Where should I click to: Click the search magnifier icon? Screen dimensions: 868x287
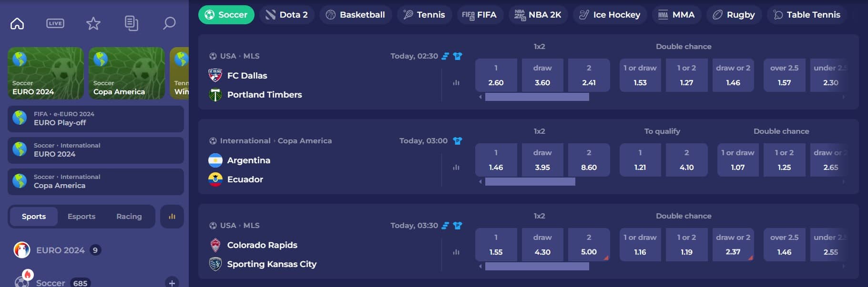pos(169,23)
